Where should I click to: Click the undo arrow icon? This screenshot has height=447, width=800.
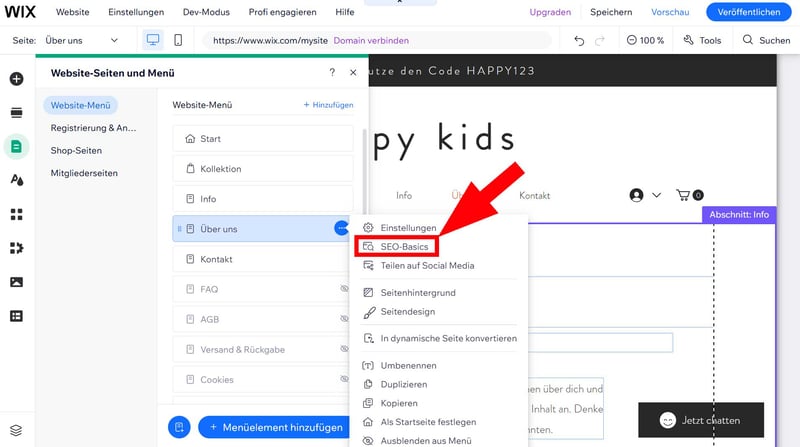tap(579, 40)
